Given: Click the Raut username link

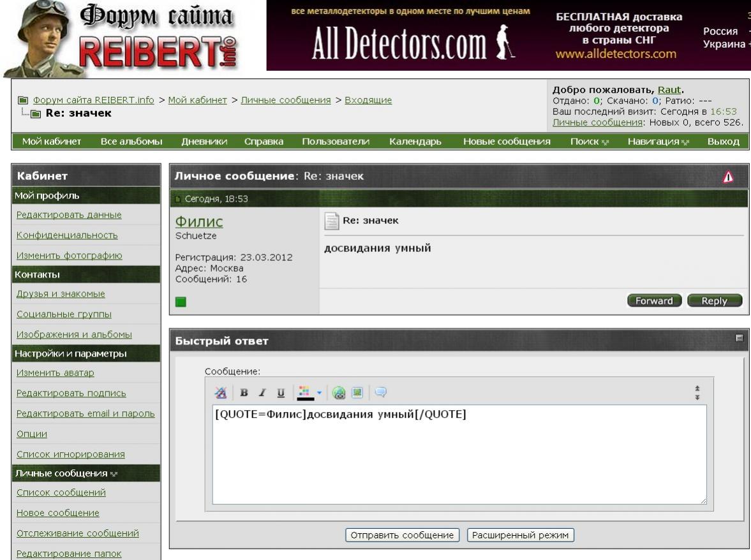Looking at the screenshot, I should tap(669, 90).
